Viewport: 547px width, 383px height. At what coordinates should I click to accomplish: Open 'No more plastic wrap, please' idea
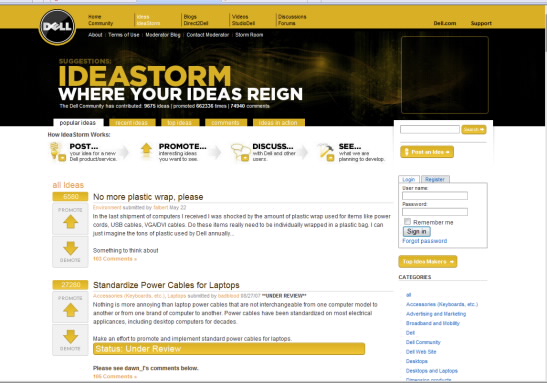pos(148,197)
